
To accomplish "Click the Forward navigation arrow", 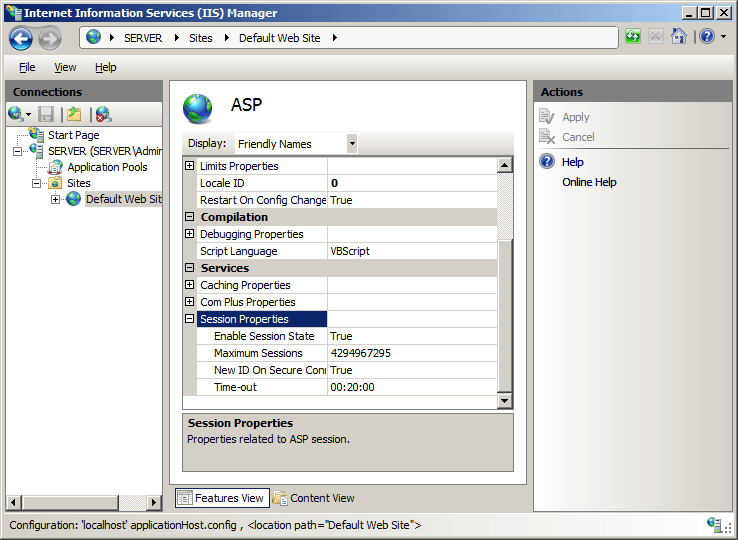I will (49, 38).
